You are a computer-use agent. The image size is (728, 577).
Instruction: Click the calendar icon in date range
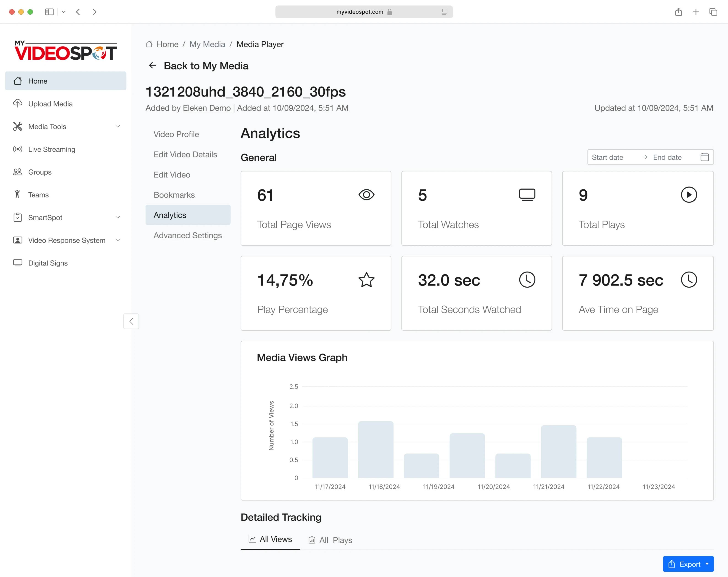click(704, 157)
